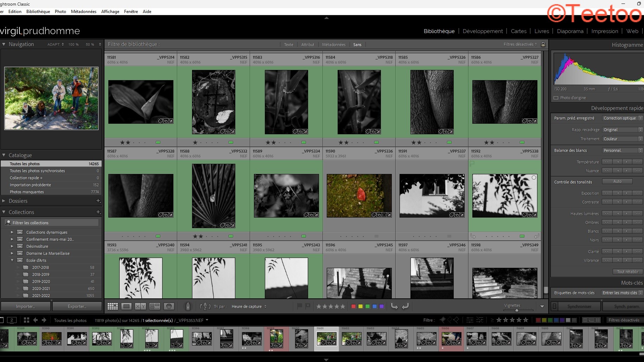
Task: Toggle the library filter lock icon
Action: coord(543,44)
